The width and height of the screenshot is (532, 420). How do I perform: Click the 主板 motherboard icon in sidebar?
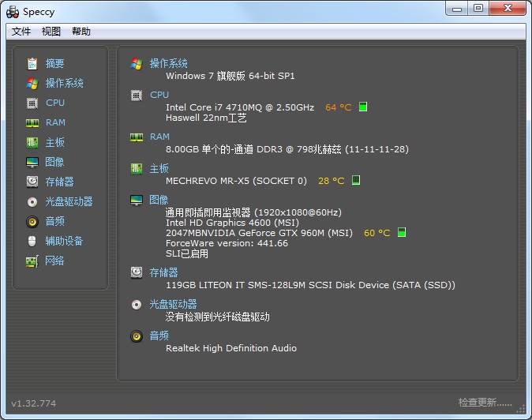click(x=32, y=142)
